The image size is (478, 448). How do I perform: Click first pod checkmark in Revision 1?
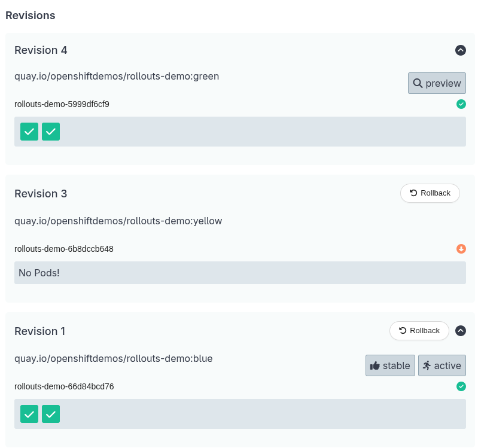[29, 413]
